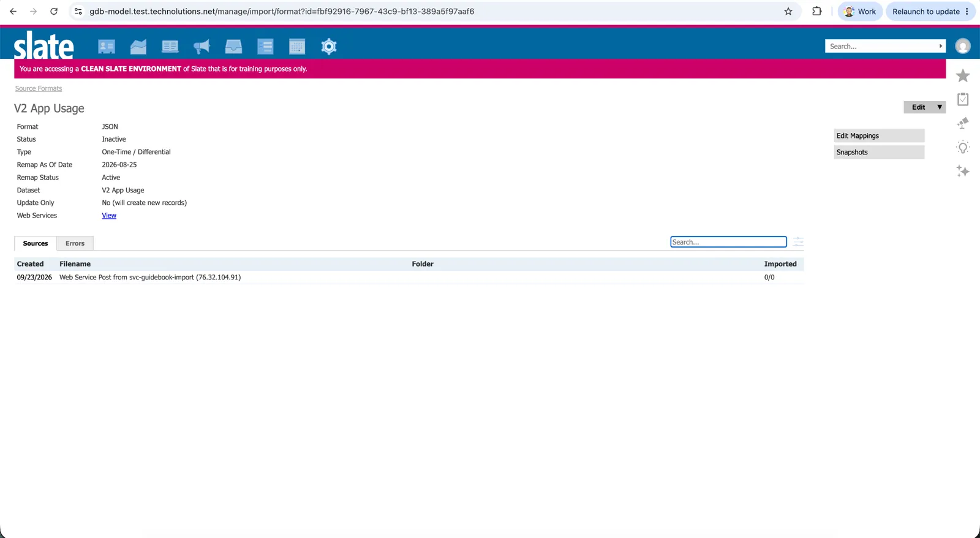
Task: Open the clipboard checklist icon in sidebar
Action: [x=963, y=99]
